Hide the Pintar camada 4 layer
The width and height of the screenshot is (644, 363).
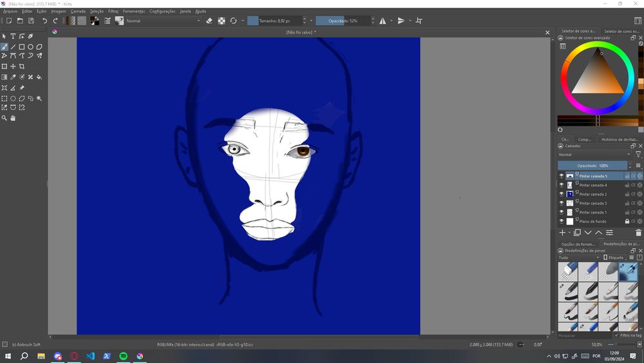click(561, 185)
